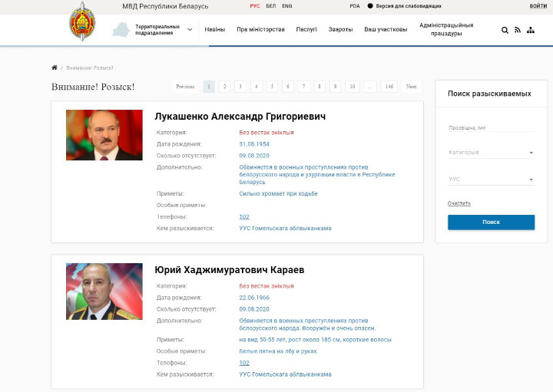
Task: Click the Прозвішча, імя input field
Action: point(491,127)
